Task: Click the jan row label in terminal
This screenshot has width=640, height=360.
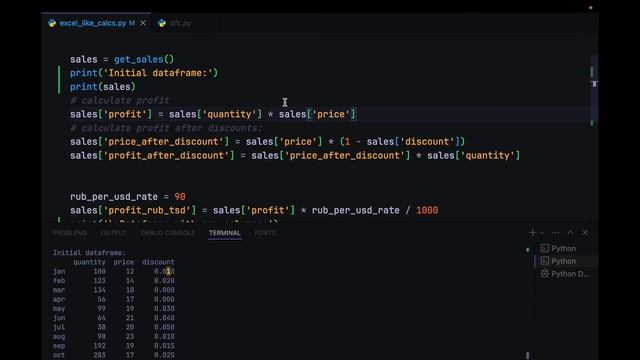Action: click(x=59, y=271)
